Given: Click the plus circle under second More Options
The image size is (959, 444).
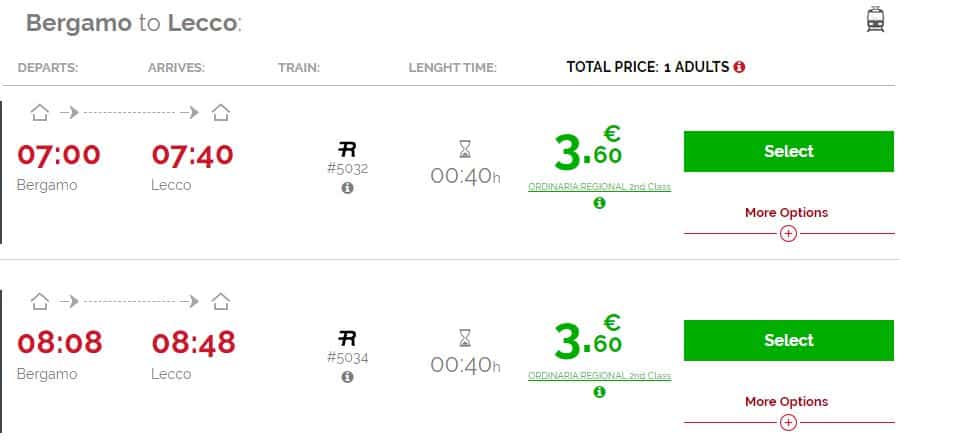Looking at the screenshot, I should click(x=788, y=423).
